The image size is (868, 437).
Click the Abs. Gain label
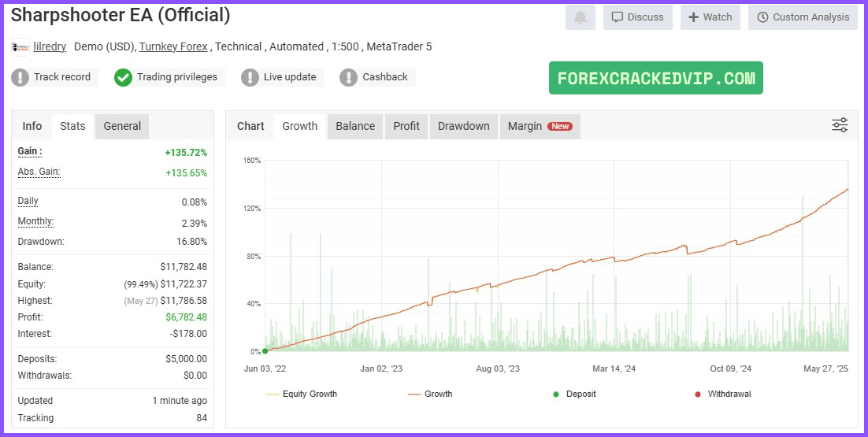pyautogui.click(x=39, y=172)
